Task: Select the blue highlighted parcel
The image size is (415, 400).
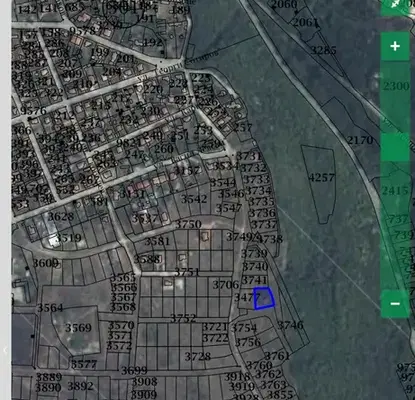Action: [264, 298]
